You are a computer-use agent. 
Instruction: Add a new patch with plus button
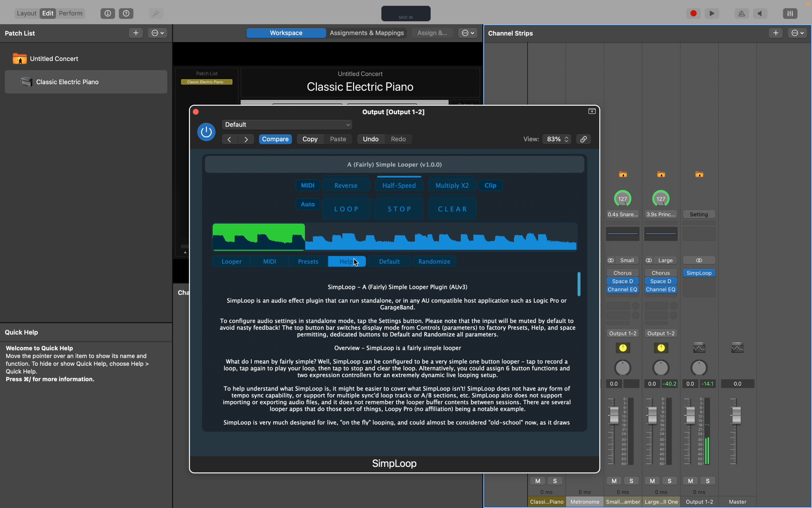(x=136, y=33)
